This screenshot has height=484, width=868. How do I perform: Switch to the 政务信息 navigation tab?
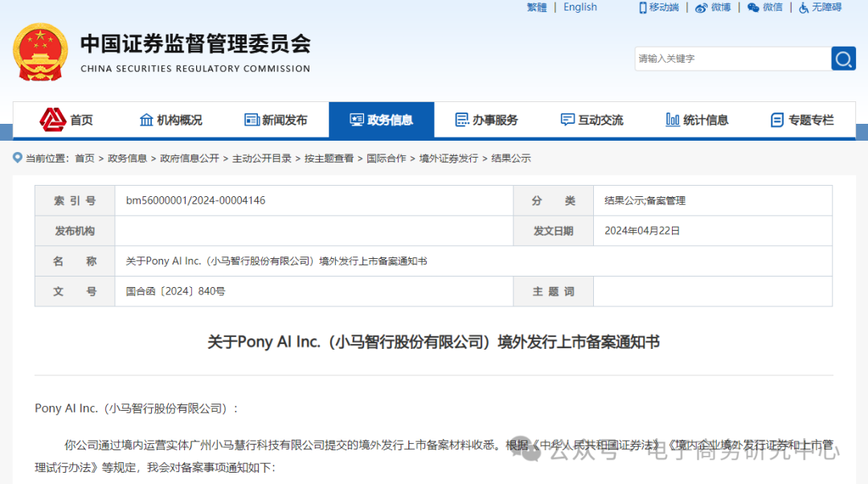coord(381,119)
